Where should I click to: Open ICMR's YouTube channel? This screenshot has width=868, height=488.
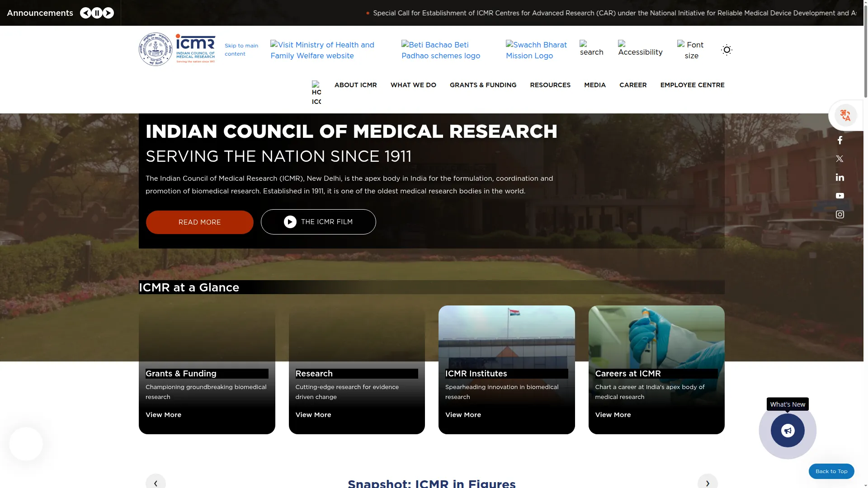point(840,196)
